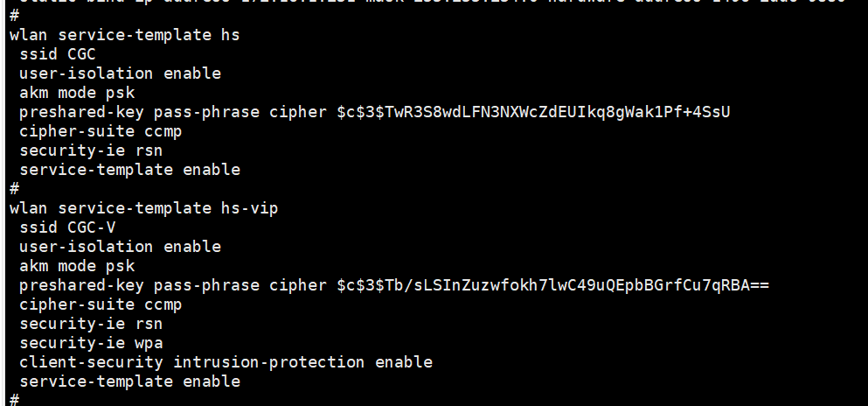The image size is (868, 406).
Task: Click "akm mode psk" under the hs-vip template
Action: (77, 266)
